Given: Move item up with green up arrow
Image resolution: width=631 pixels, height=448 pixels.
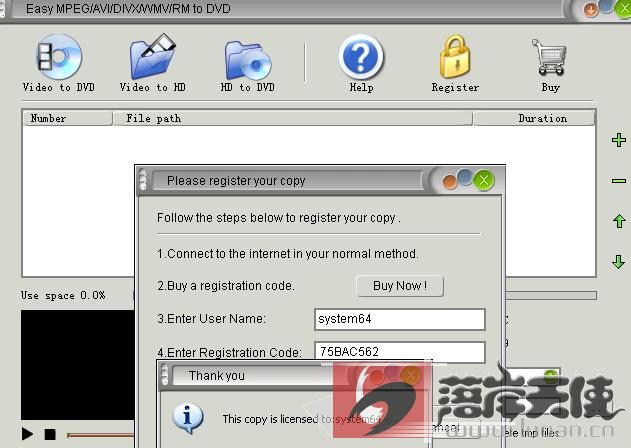Looking at the screenshot, I should (619, 221).
